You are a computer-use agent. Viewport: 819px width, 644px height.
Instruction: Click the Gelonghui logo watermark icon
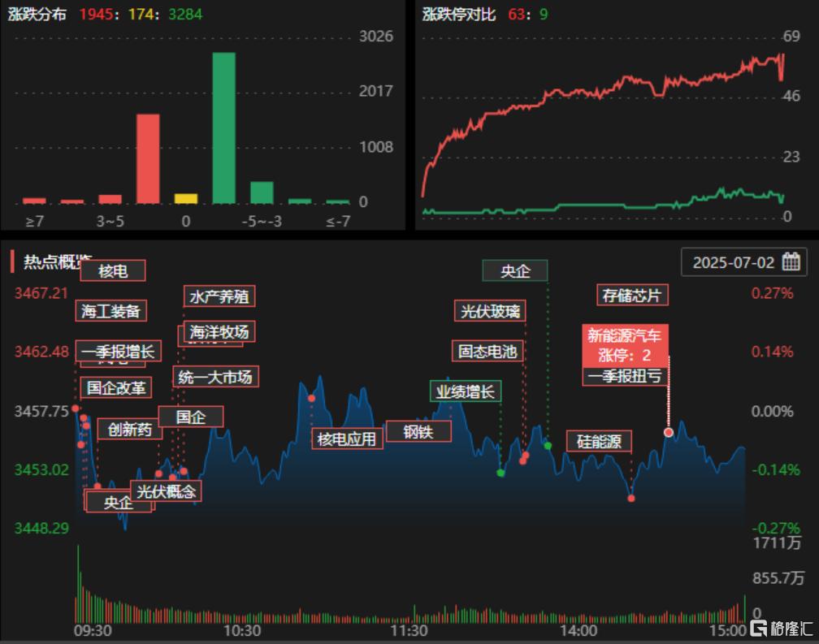(759, 629)
